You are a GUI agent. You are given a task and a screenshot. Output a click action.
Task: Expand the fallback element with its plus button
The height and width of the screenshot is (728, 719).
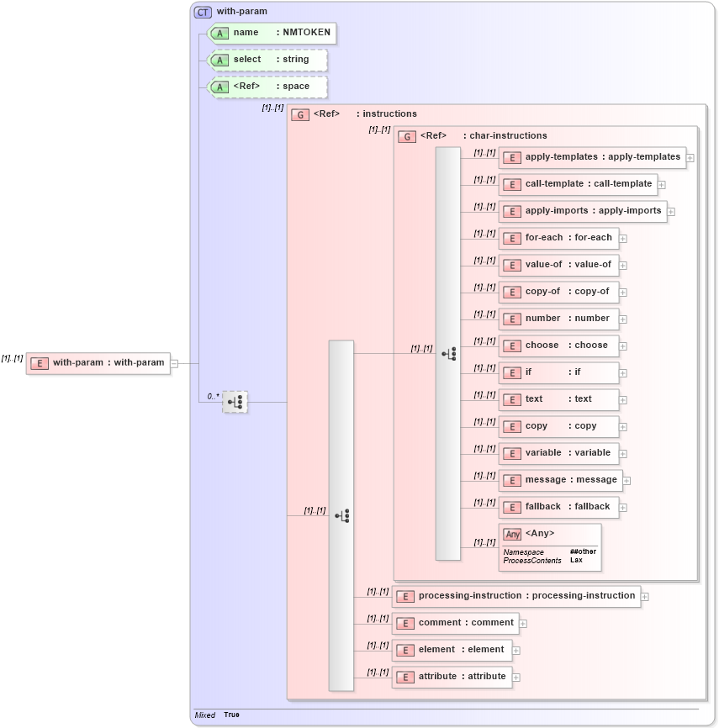[x=624, y=507]
